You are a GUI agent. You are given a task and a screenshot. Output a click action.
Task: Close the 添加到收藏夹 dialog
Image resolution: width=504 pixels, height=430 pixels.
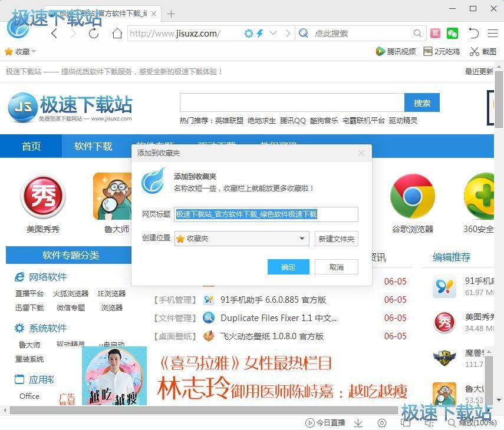[361, 153]
